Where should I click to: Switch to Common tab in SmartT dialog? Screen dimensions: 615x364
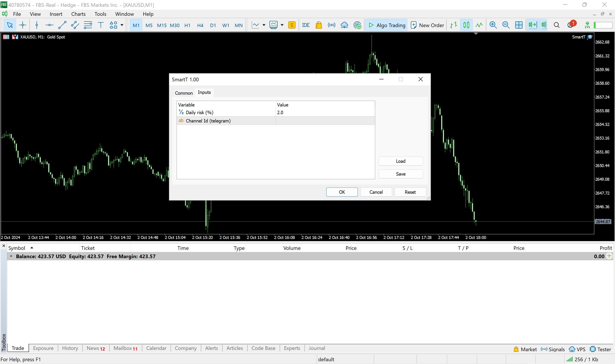(x=184, y=93)
